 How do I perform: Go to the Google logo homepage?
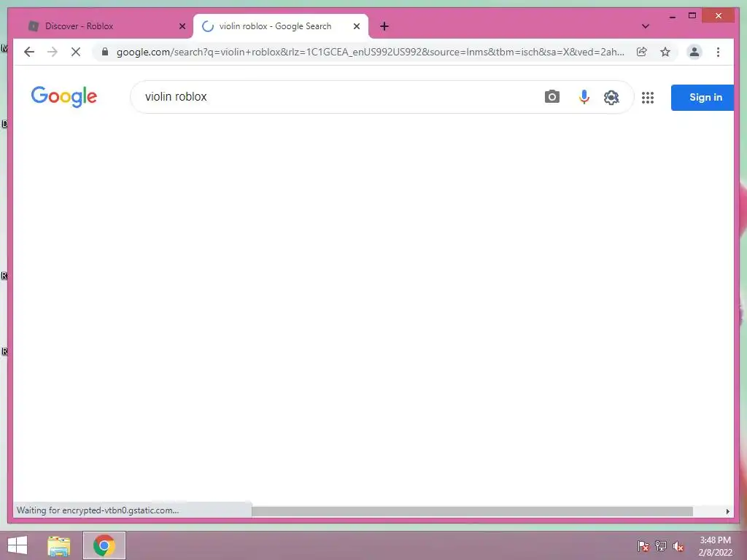click(64, 97)
